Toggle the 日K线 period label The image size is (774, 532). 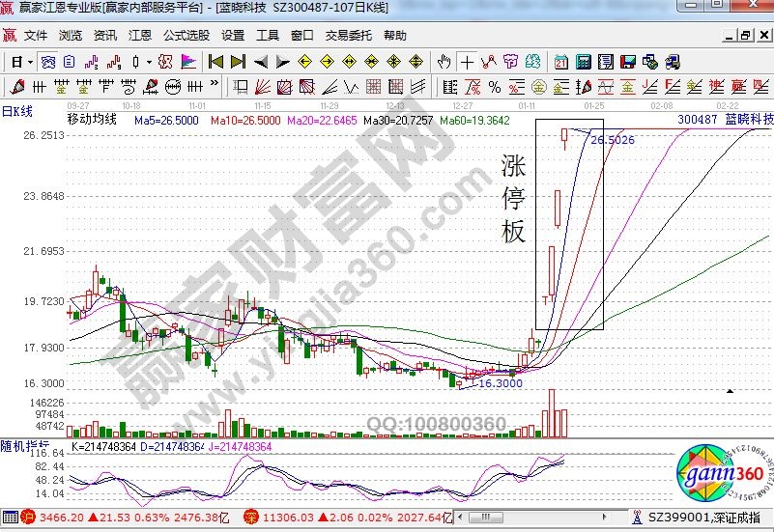tap(16, 110)
